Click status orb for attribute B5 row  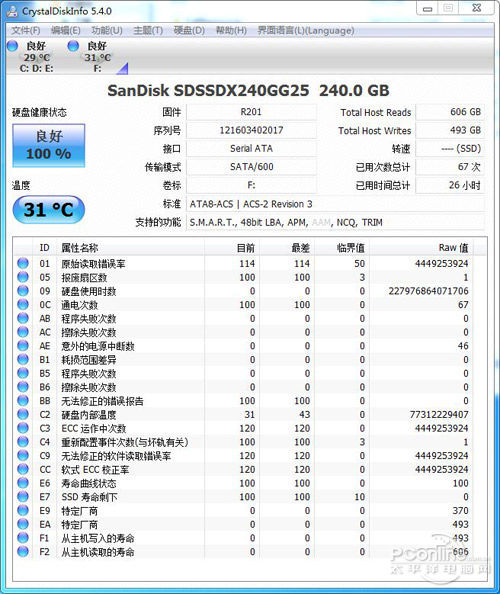tap(23, 373)
